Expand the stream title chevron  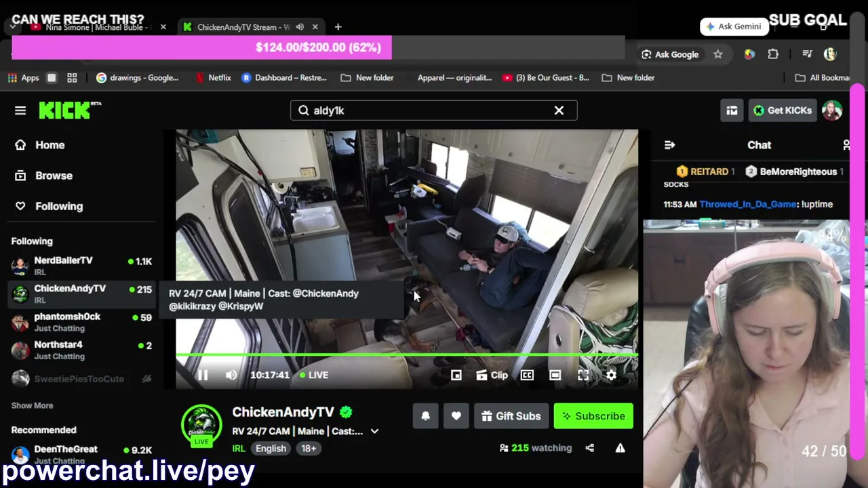(x=374, y=431)
